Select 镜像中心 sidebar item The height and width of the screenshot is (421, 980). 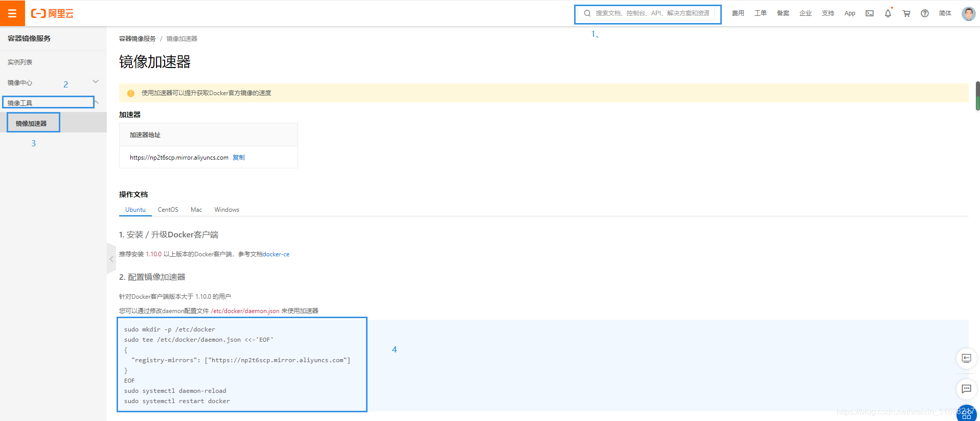pyautogui.click(x=20, y=82)
